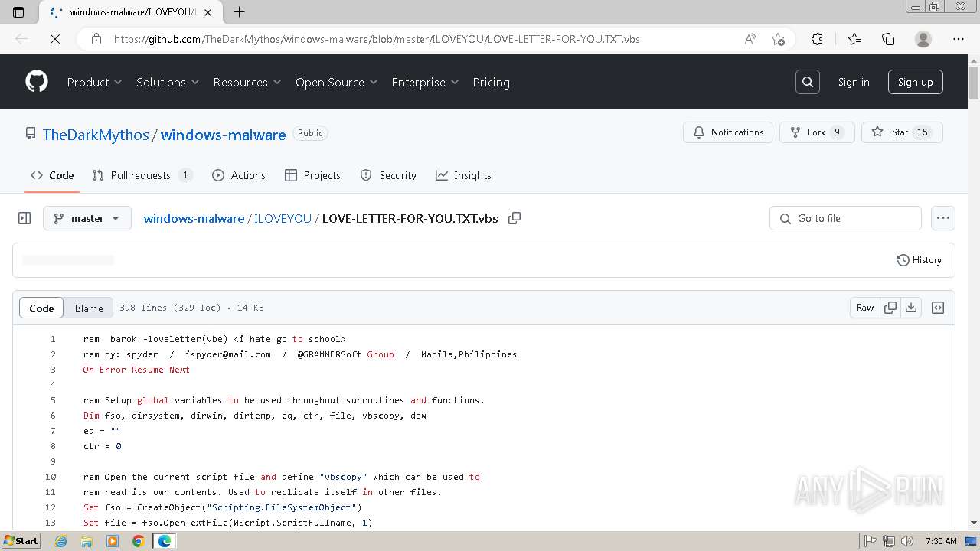Select the Code view toggle
This screenshot has width=980, height=551.
41,308
